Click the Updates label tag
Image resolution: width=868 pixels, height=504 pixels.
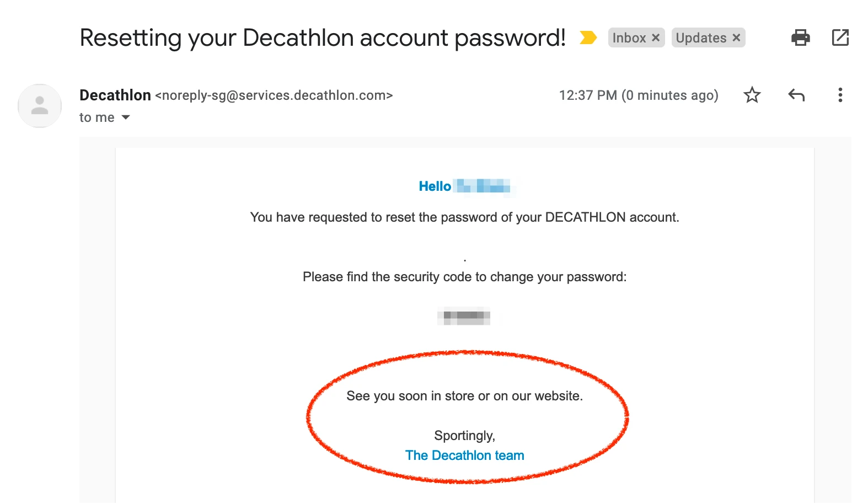pos(701,37)
